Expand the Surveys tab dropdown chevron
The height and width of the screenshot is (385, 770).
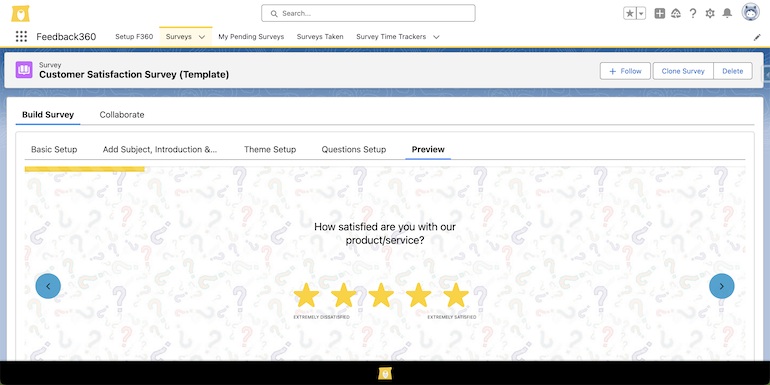[202, 37]
